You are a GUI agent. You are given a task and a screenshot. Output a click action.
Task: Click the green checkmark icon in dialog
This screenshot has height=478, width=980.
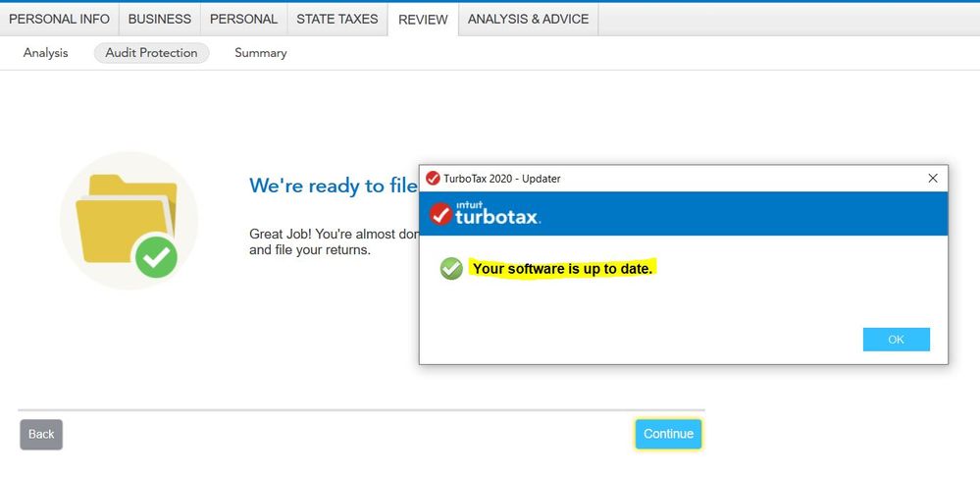pos(451,268)
